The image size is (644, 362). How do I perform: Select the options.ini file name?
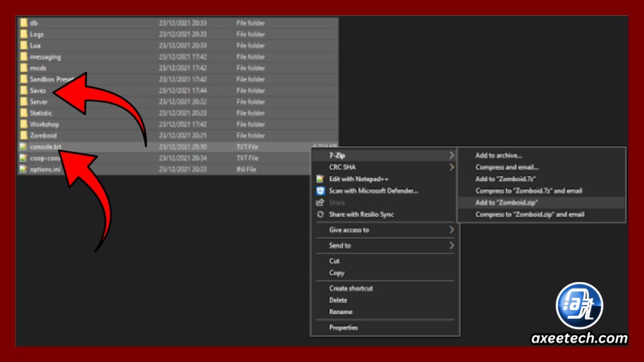pyautogui.click(x=45, y=169)
